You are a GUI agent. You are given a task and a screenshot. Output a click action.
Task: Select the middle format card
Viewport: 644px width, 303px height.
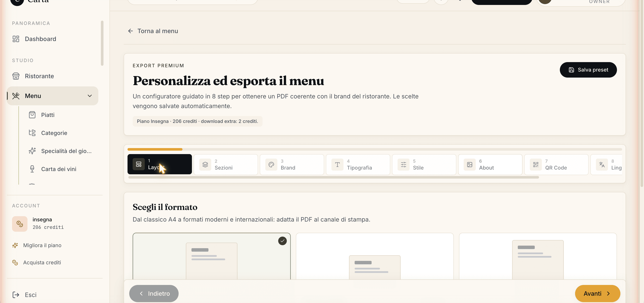[x=375, y=256]
